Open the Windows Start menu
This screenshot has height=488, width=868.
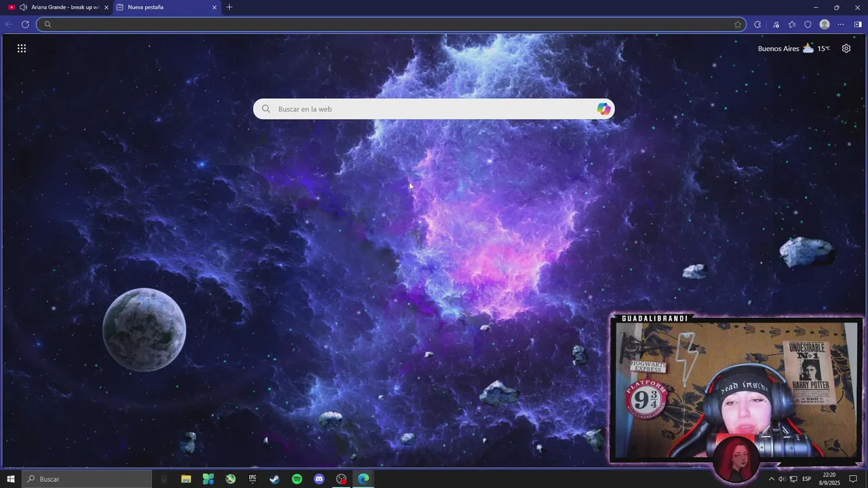coord(11,479)
